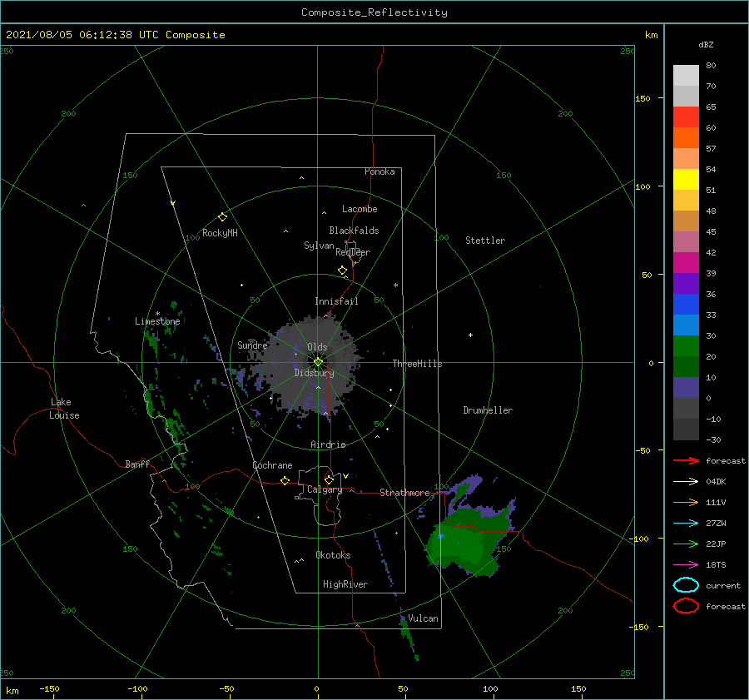Click the Lake Louise label

[64, 409]
